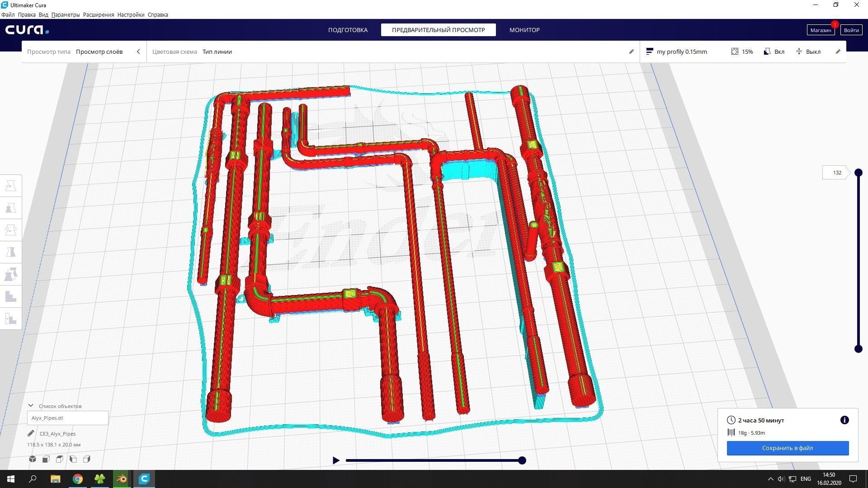This screenshot has height=488, width=868.
Task: Click the Сохранить в файл button
Action: 787,448
